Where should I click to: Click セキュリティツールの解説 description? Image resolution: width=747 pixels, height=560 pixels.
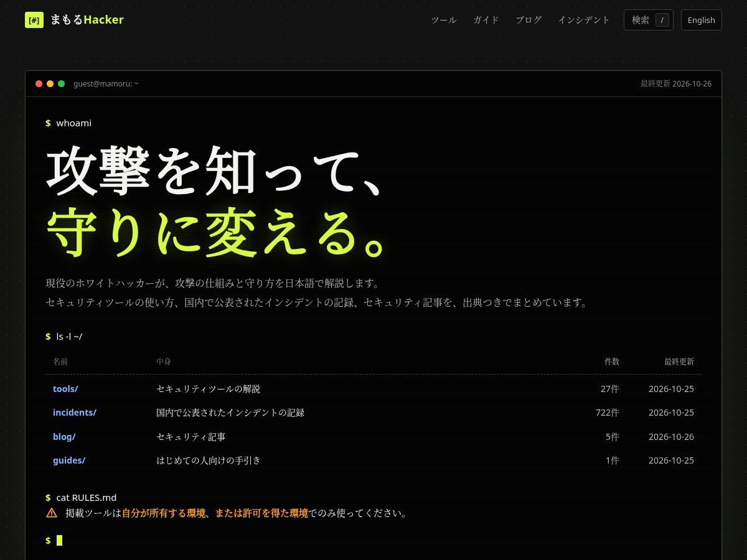208,389
